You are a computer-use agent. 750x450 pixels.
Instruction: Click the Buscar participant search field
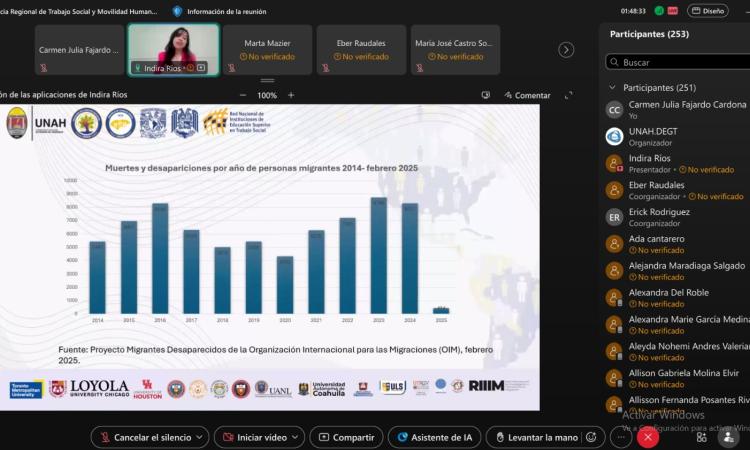pos(680,62)
